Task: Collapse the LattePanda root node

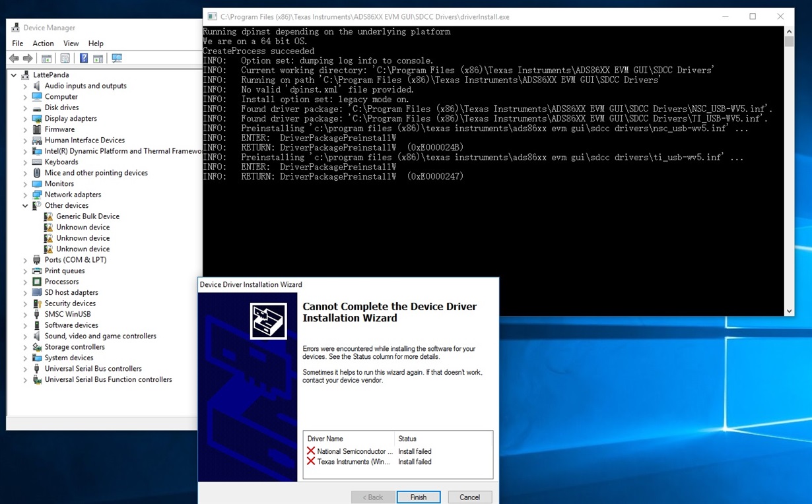Action: [x=14, y=75]
